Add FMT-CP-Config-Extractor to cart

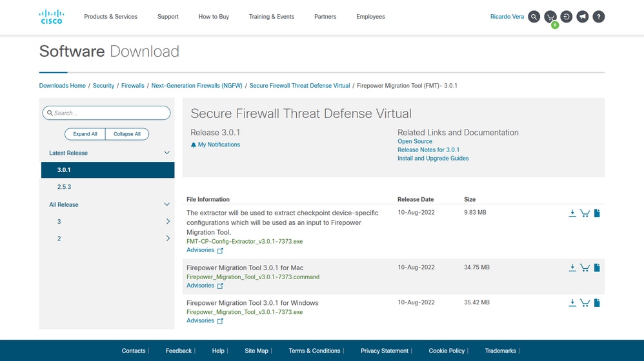(x=585, y=213)
